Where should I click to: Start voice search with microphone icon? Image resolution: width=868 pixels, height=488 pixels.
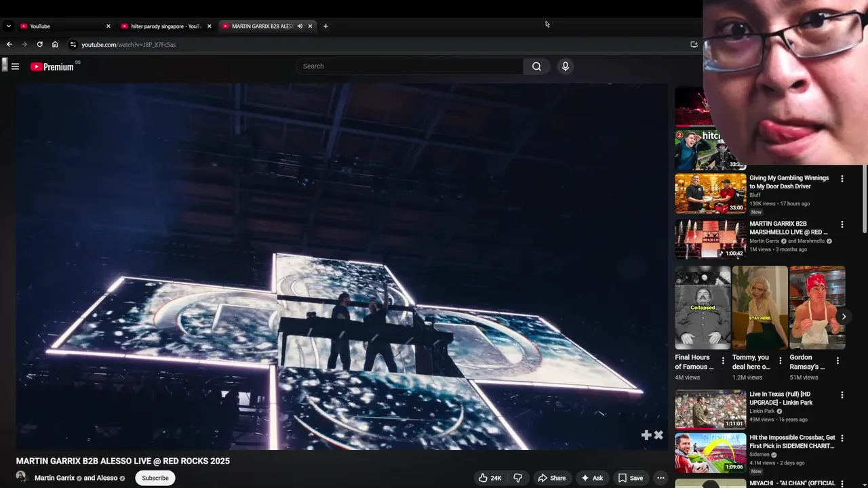tap(565, 66)
